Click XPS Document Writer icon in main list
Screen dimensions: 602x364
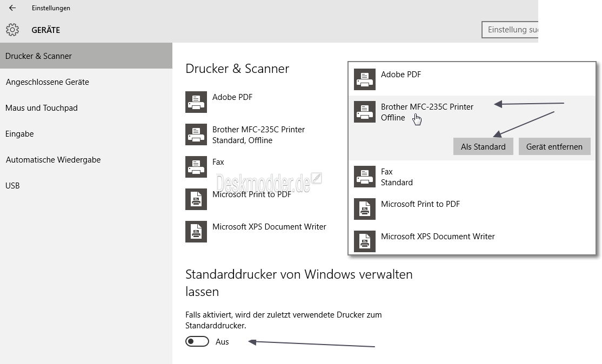point(196,232)
